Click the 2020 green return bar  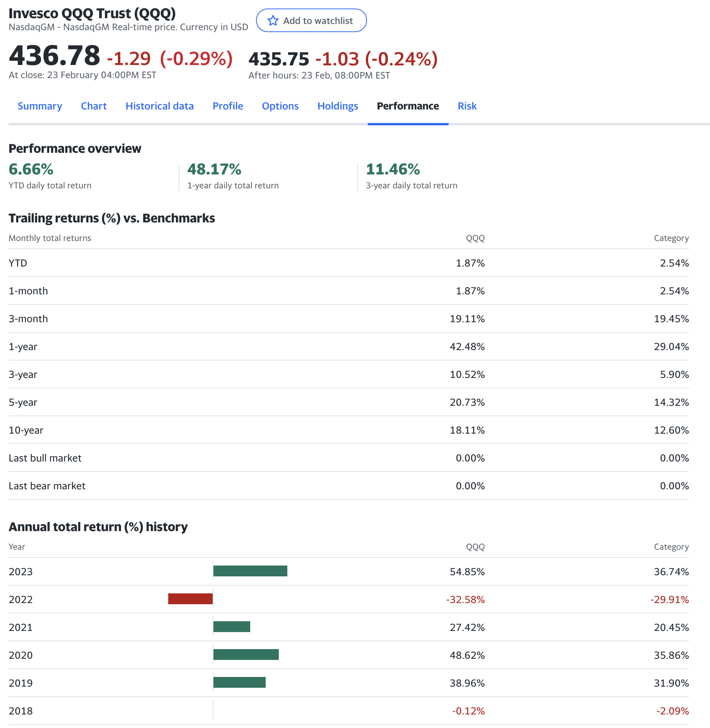click(246, 655)
